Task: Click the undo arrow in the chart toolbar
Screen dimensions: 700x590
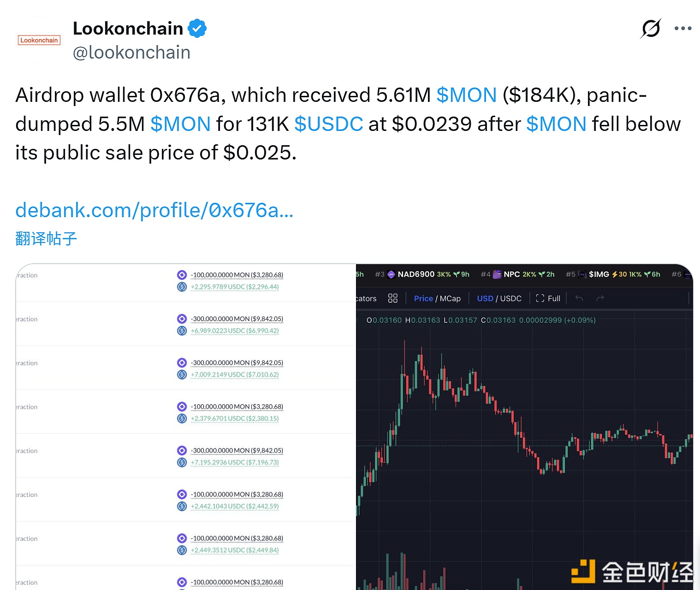Action: [x=579, y=298]
